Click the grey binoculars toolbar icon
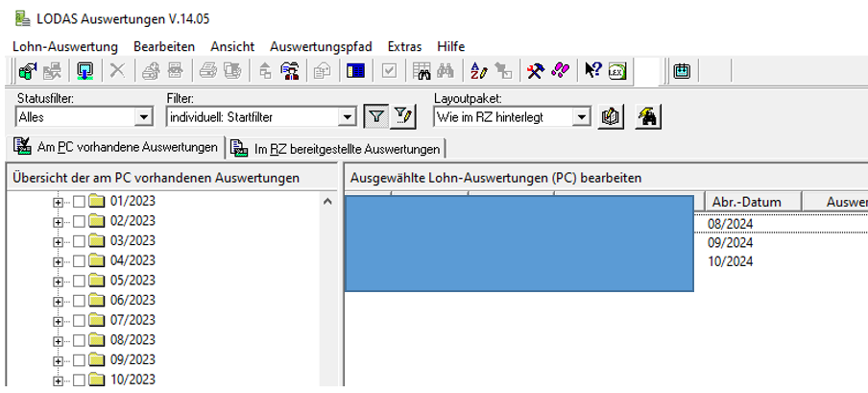 [446, 71]
